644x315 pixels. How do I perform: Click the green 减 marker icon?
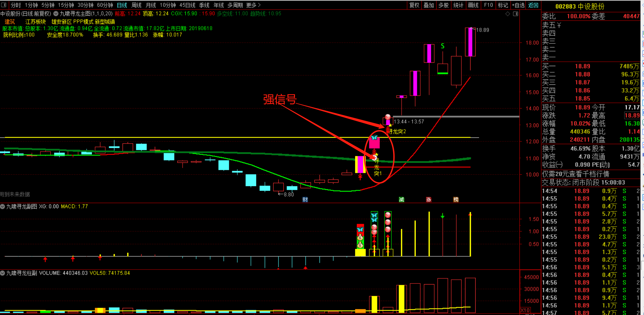402,200
